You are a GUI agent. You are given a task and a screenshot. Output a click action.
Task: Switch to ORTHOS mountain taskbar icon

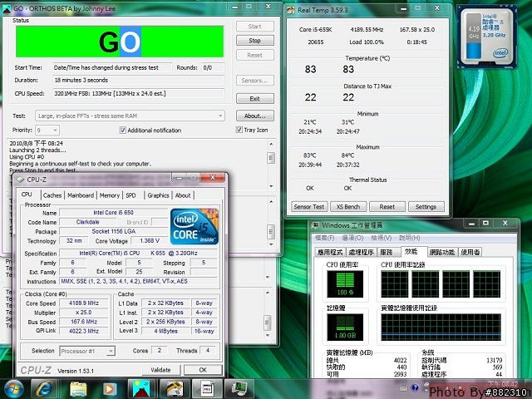click(x=141, y=389)
